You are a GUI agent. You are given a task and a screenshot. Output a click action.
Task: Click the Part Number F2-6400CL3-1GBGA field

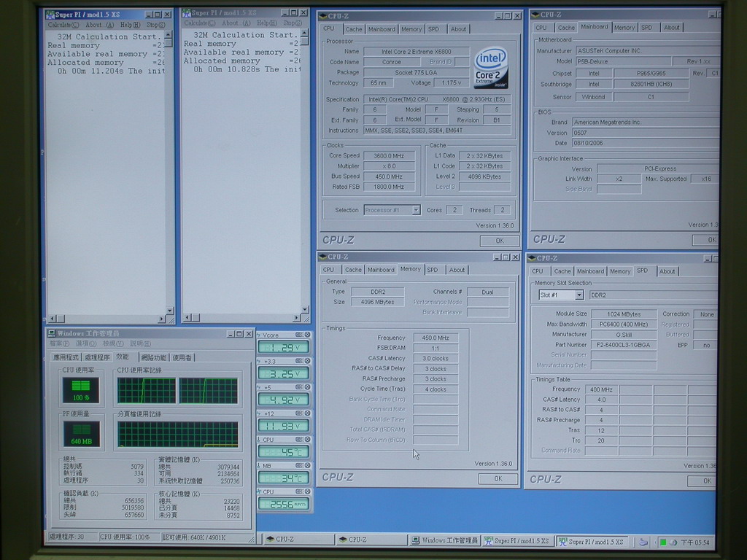(624, 345)
